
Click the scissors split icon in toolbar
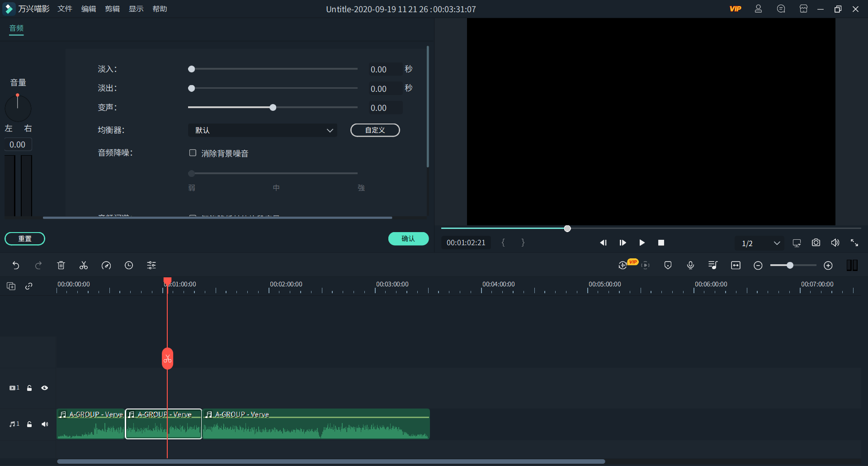click(84, 266)
